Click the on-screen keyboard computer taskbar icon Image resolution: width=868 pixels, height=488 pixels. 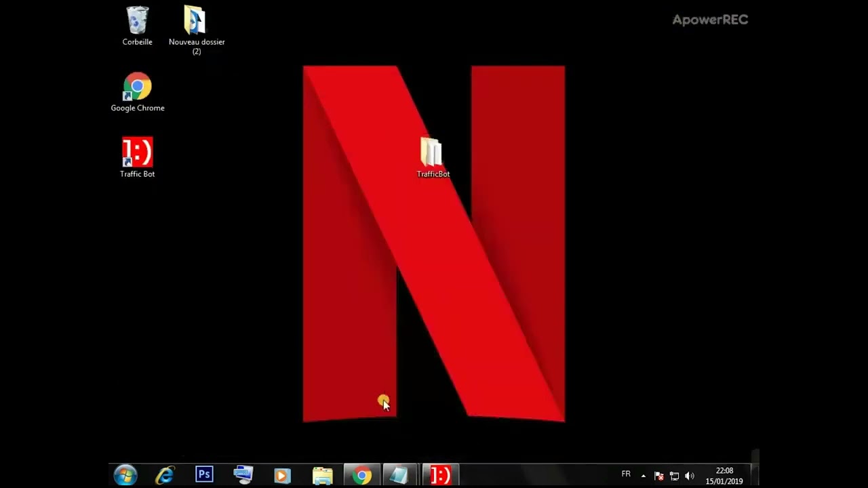243,475
